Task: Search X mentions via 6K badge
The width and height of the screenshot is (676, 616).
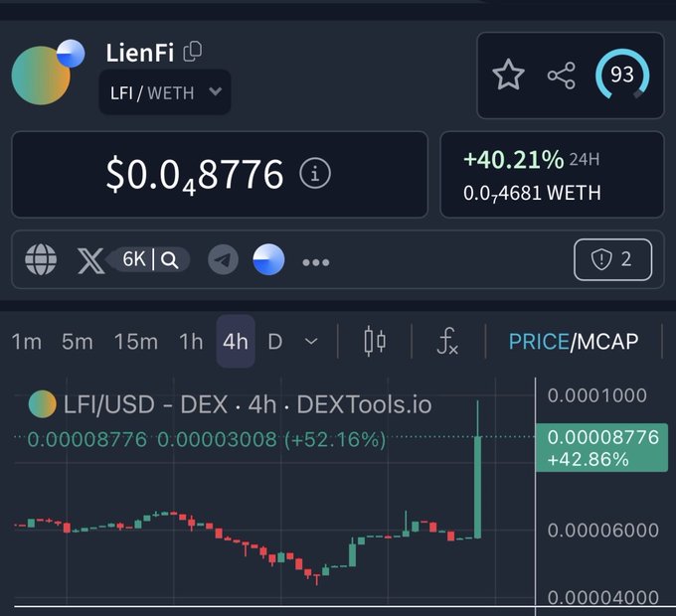Action: click(x=149, y=259)
